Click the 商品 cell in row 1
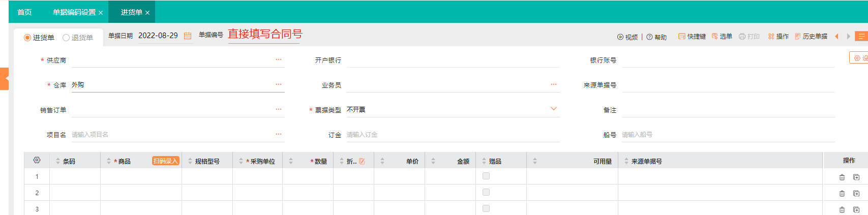 (x=141, y=176)
